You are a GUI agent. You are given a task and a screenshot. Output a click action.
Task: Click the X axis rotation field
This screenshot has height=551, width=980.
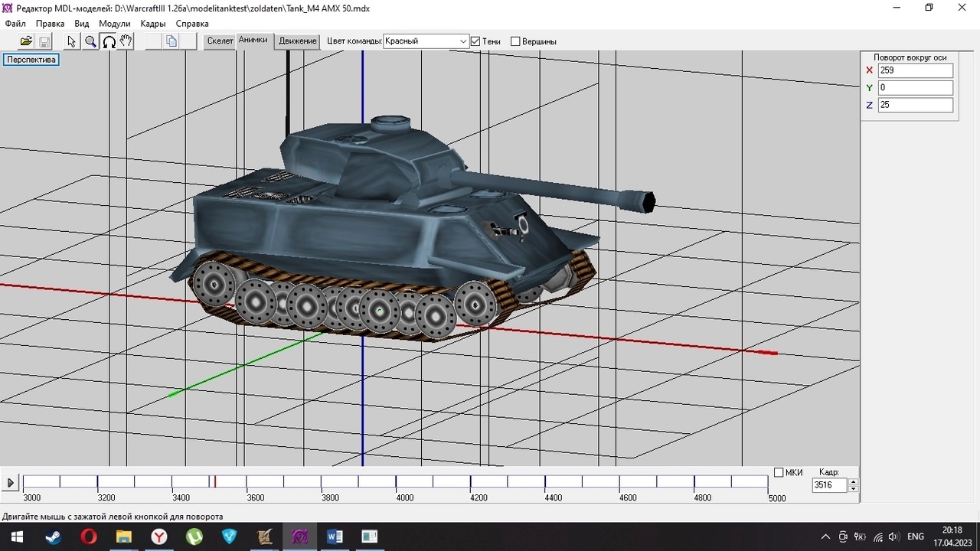pyautogui.click(x=916, y=70)
